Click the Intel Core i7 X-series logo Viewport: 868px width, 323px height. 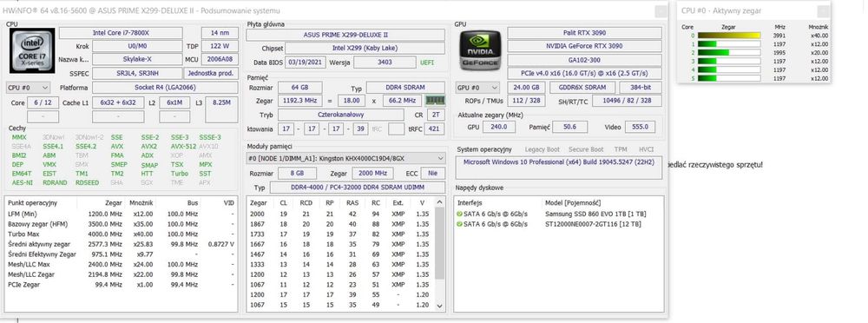tap(32, 50)
